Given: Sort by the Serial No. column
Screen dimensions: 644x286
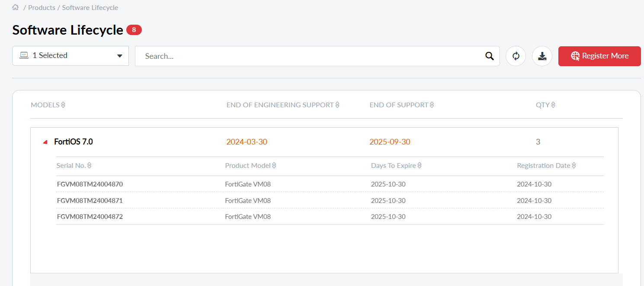Looking at the screenshot, I should click(74, 166).
